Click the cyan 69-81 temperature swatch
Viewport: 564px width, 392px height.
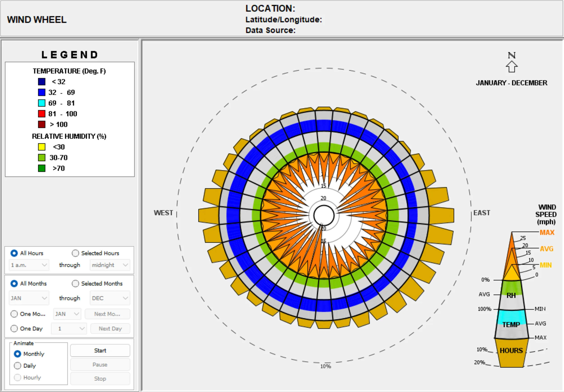click(x=42, y=103)
